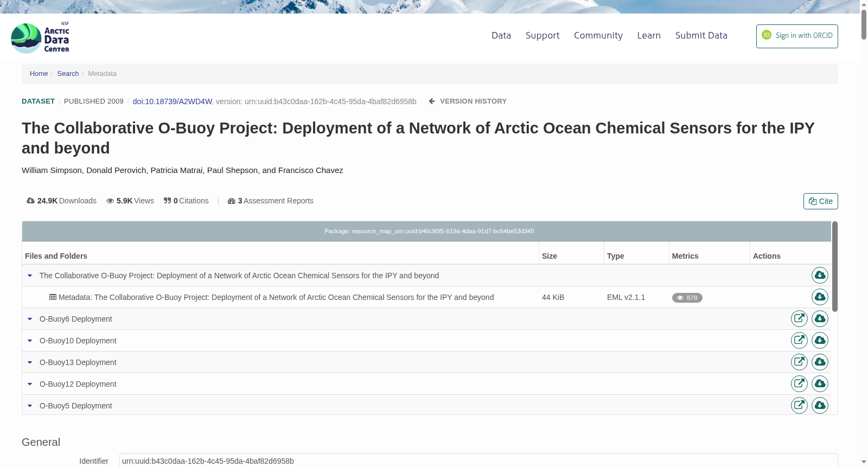
Task: Expand the O-Buoy5 Deployment row
Action: 30,406
